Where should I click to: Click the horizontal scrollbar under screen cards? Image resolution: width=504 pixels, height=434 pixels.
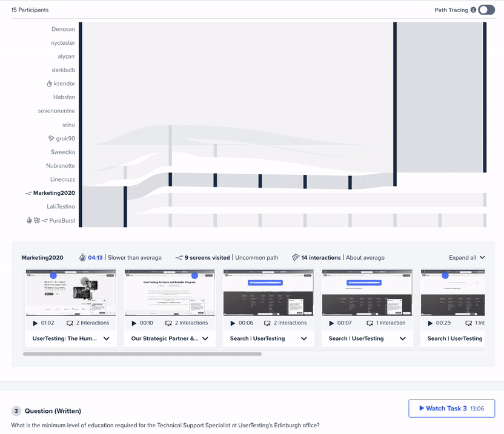tap(142, 353)
